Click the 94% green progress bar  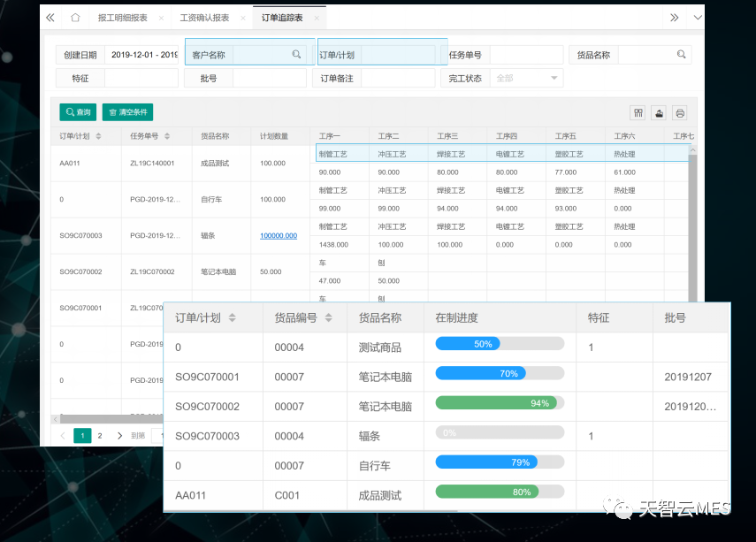pyautogui.click(x=500, y=403)
